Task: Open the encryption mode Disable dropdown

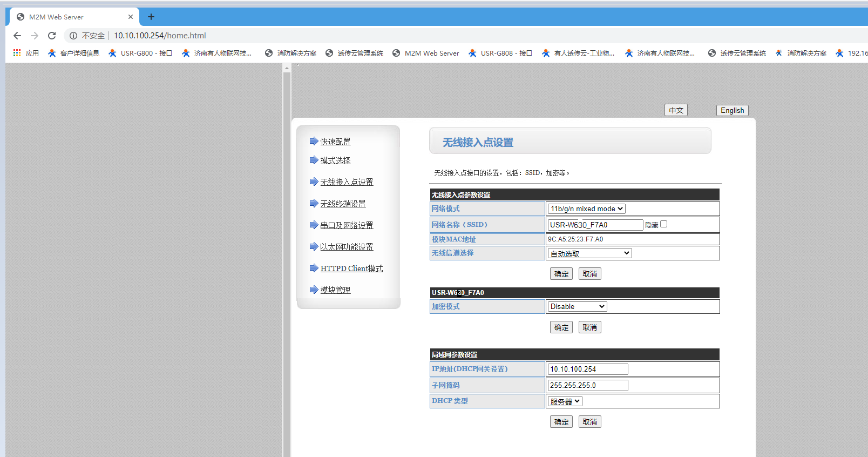Action: click(x=577, y=306)
